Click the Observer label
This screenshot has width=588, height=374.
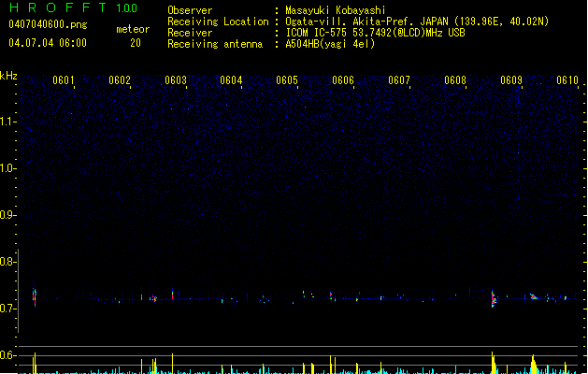[190, 10]
